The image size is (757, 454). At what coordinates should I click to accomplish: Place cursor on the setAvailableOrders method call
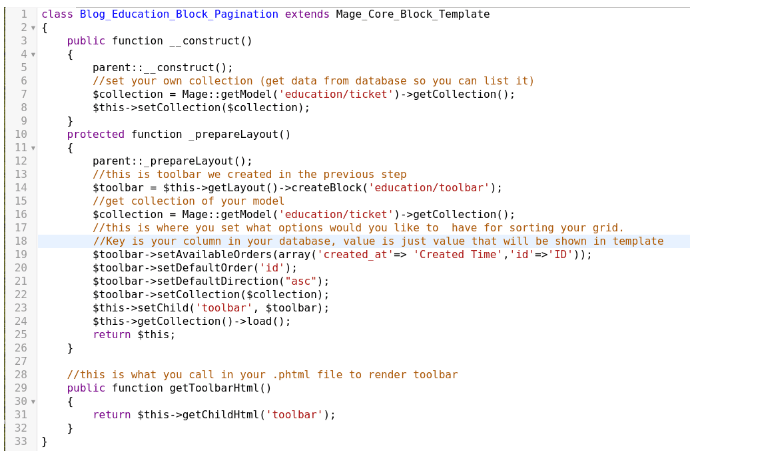point(216,254)
